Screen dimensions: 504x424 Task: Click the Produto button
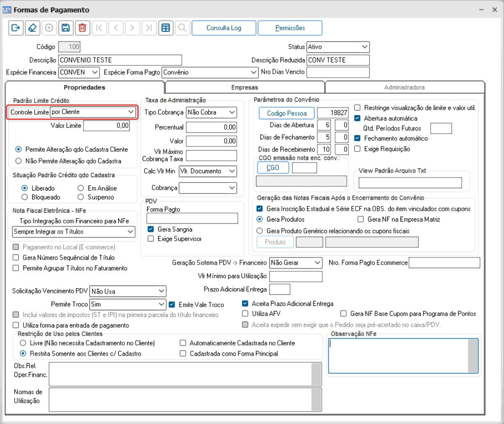click(275, 242)
